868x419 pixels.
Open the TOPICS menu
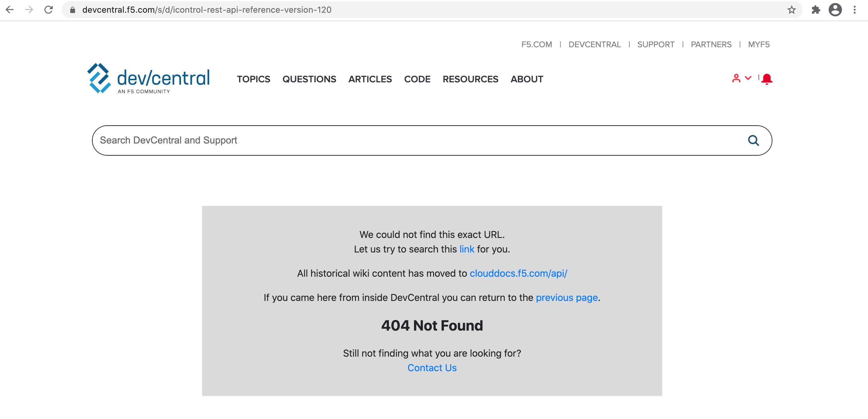point(253,79)
